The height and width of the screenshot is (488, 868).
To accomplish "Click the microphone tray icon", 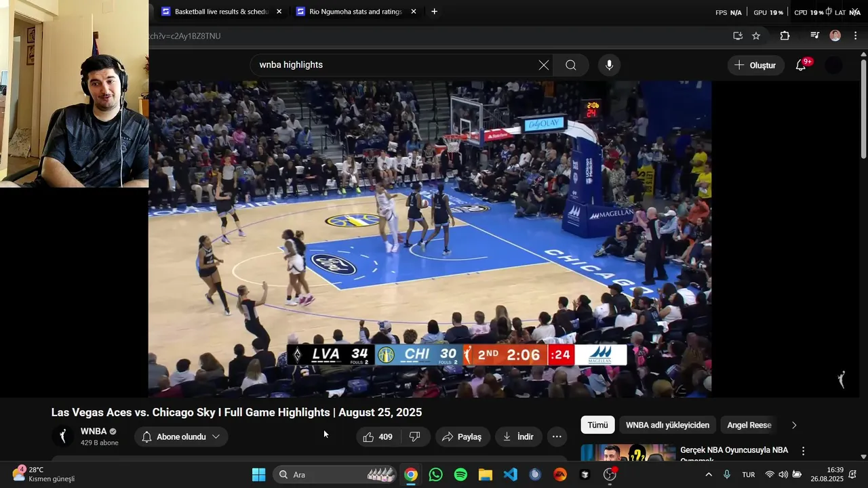I will click(x=727, y=474).
